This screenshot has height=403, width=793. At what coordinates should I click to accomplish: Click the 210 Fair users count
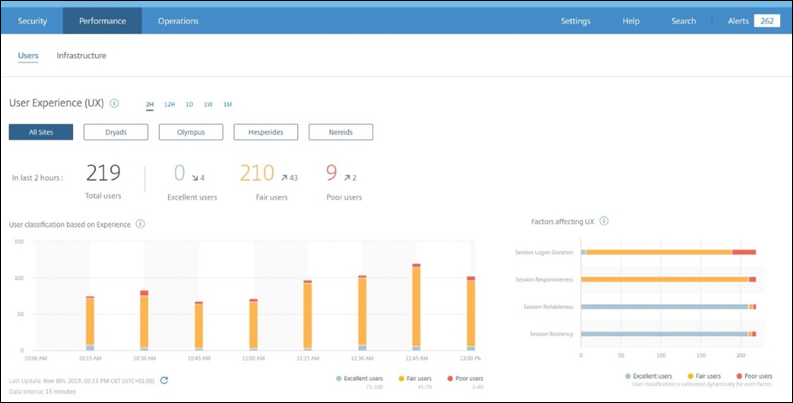tap(257, 174)
